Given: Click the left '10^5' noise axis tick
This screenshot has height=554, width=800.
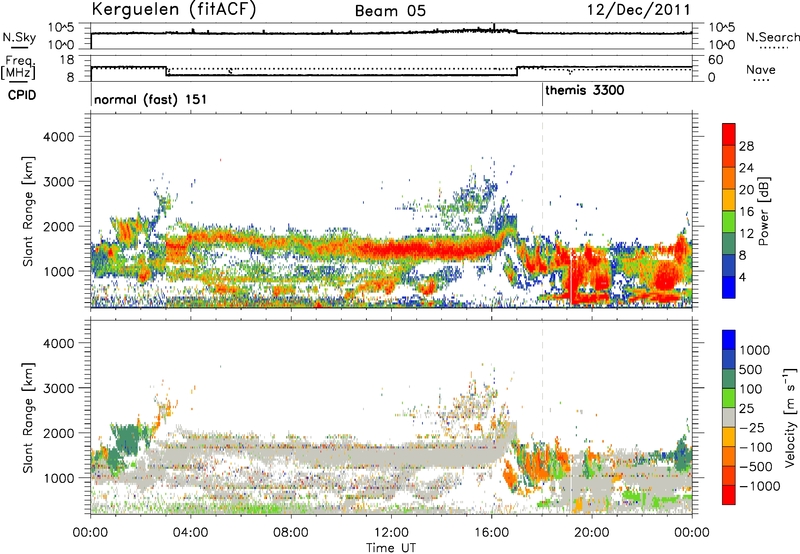Looking at the screenshot, I should (61, 27).
